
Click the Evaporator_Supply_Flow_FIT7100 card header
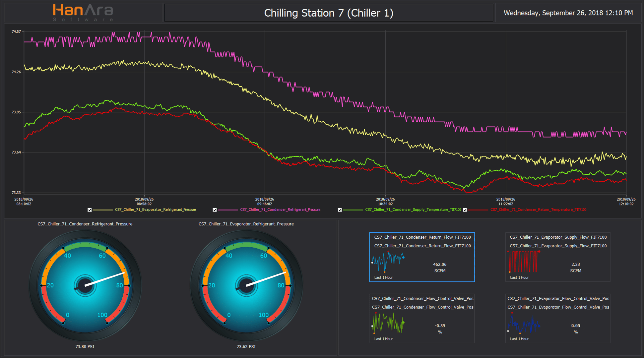pos(558,237)
